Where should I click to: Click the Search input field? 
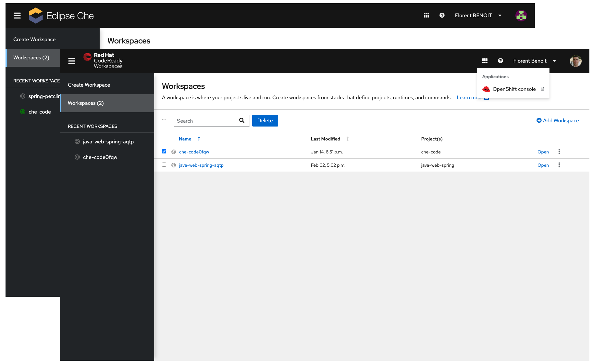[x=204, y=121]
